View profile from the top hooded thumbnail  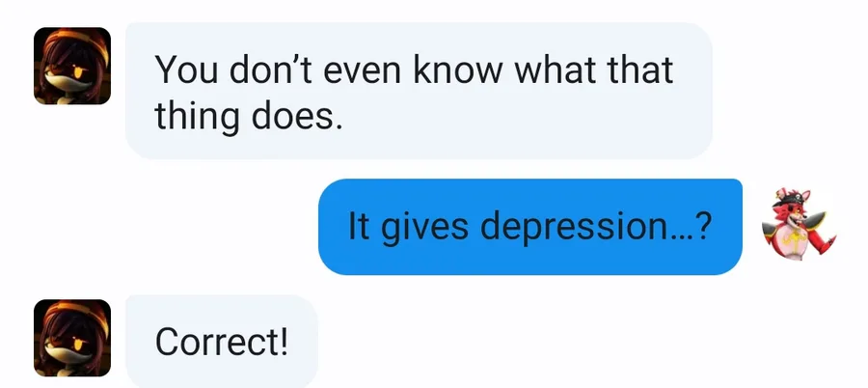(x=72, y=66)
